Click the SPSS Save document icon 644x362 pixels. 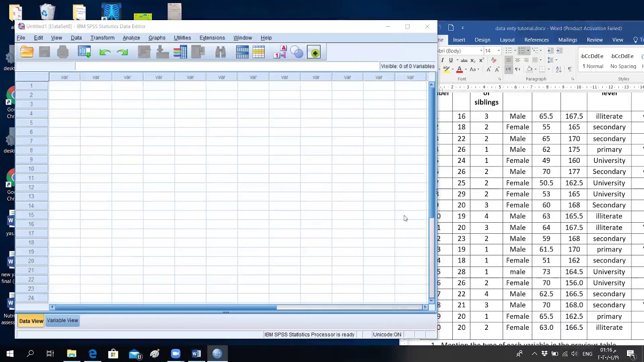click(44, 52)
